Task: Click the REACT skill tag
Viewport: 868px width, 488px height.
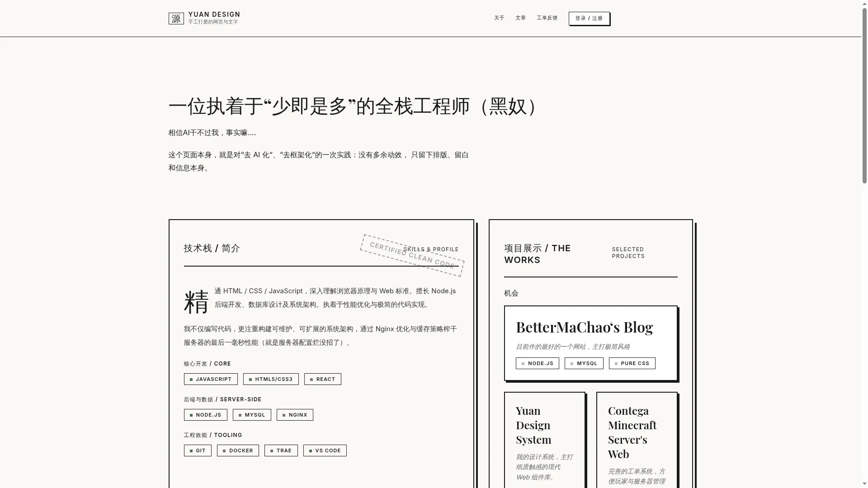Action: pyautogui.click(x=323, y=379)
